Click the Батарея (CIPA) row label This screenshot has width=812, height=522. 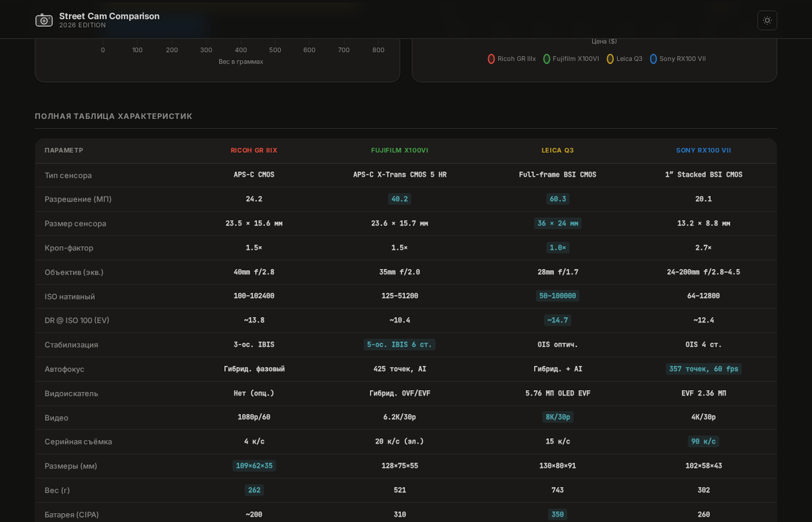(x=72, y=515)
